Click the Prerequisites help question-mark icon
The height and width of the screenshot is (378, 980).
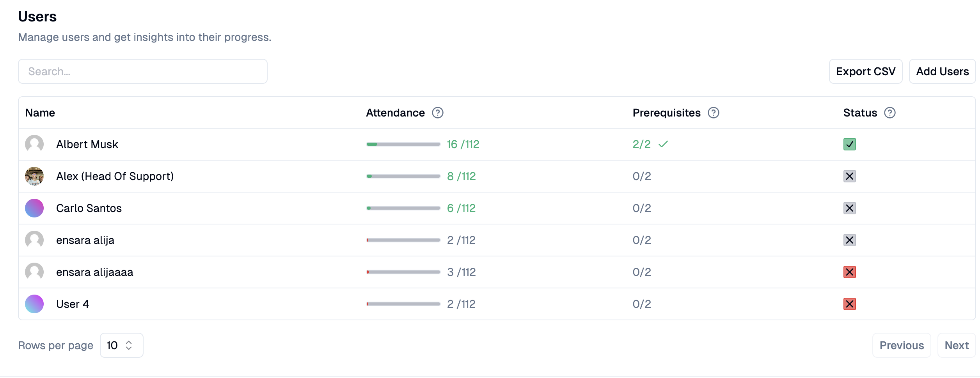pos(714,113)
